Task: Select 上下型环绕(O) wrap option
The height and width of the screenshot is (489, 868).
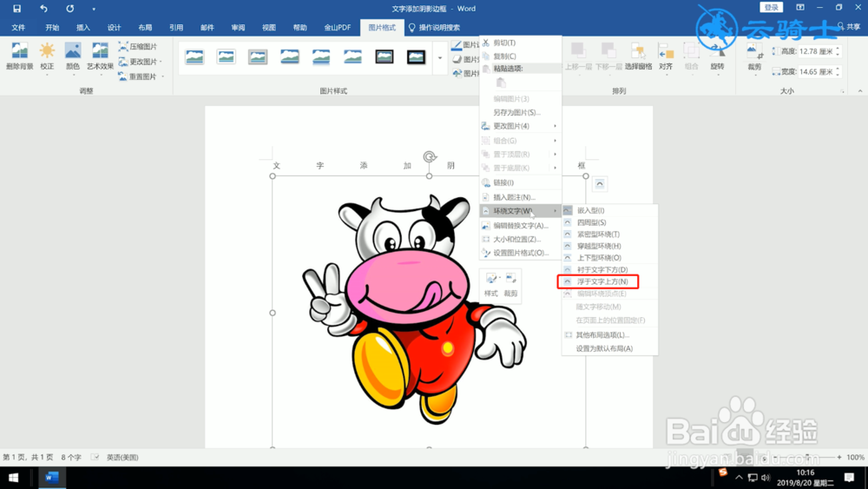Action: pyautogui.click(x=609, y=257)
